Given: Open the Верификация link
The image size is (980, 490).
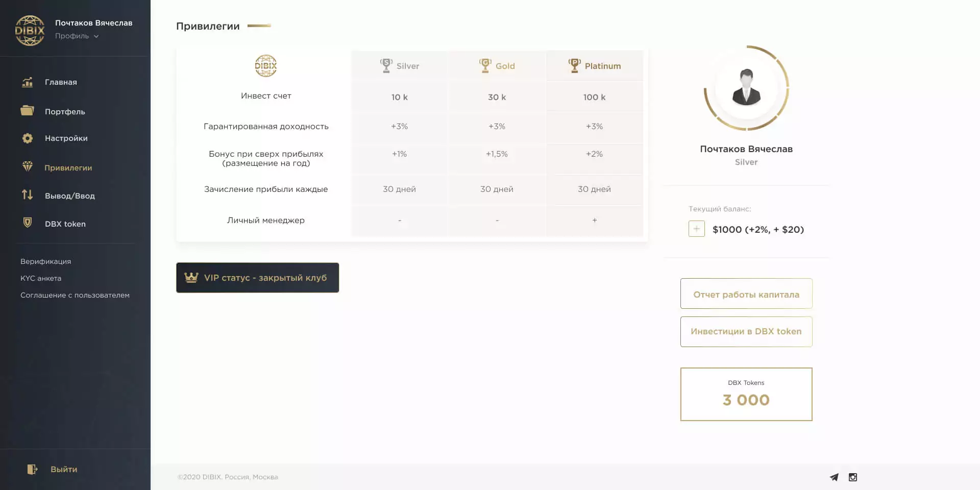Looking at the screenshot, I should [46, 261].
